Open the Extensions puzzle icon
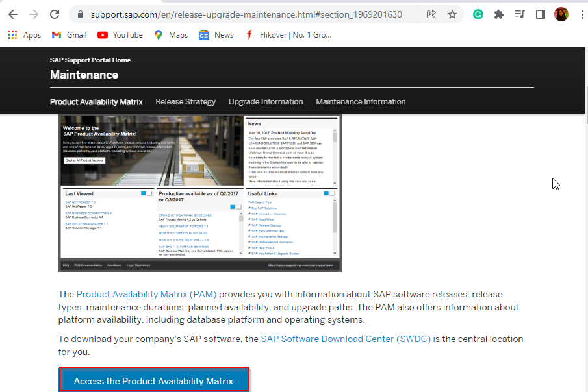588x392 pixels. click(499, 15)
